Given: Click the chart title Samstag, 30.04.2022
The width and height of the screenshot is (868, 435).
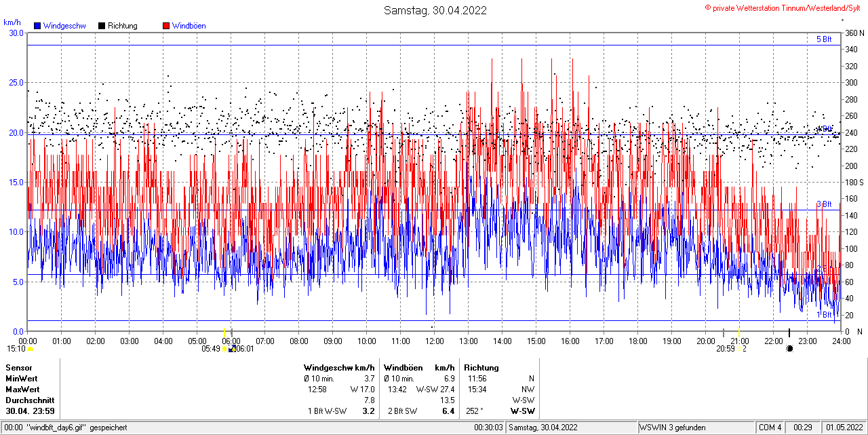Looking at the screenshot, I should (x=435, y=10).
